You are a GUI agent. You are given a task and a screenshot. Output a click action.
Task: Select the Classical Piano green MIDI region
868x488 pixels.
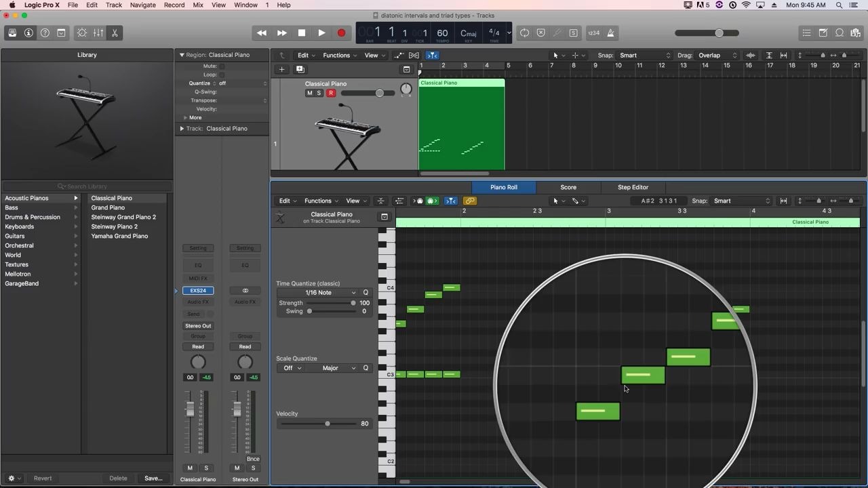click(x=462, y=125)
